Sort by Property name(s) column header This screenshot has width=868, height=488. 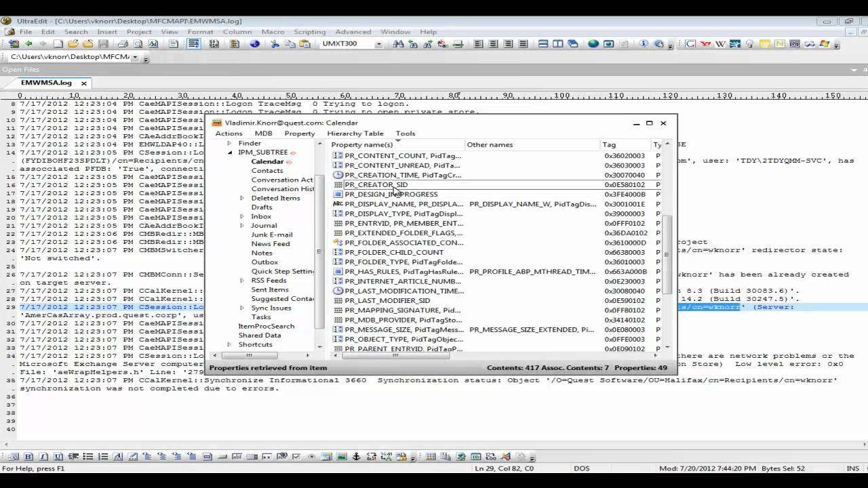pos(397,145)
